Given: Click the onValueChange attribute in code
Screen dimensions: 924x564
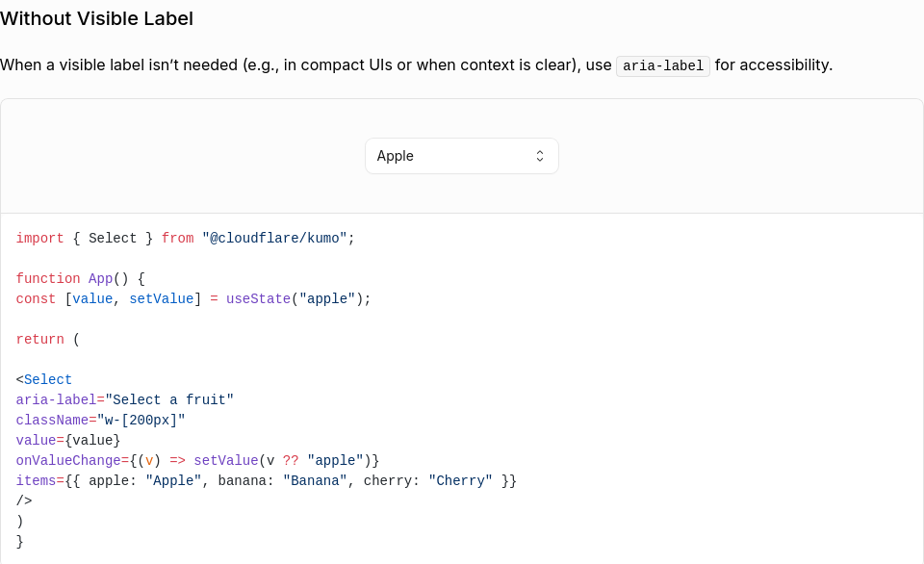Looking at the screenshot, I should (x=68, y=460).
